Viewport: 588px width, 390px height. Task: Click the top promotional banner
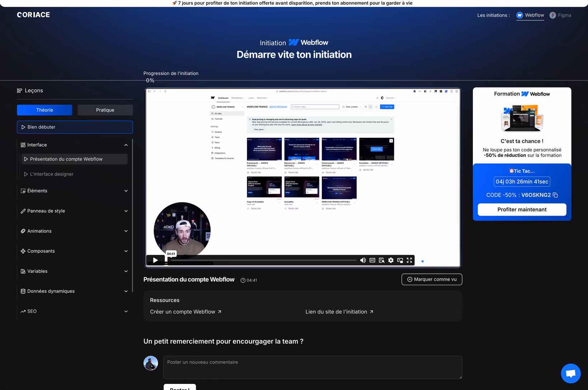click(x=294, y=3)
